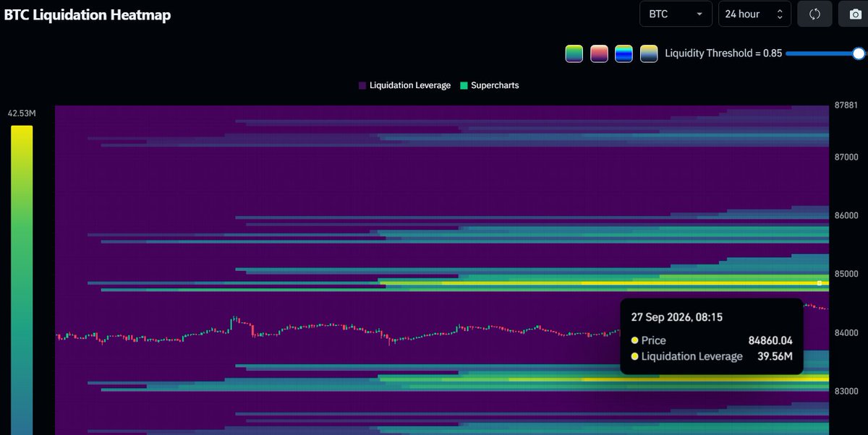
Task: Click the Liquidity Threshold = 0.85 label
Action: point(723,53)
